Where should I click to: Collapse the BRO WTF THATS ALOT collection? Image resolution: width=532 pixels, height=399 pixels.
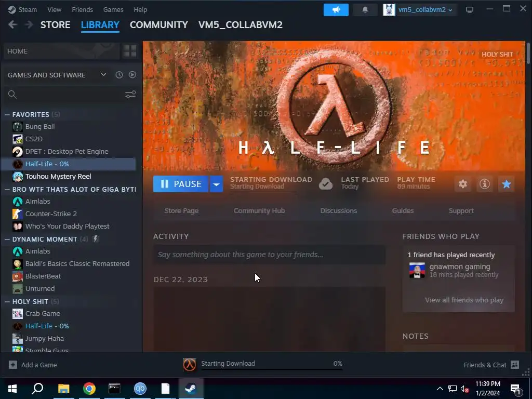(x=7, y=189)
